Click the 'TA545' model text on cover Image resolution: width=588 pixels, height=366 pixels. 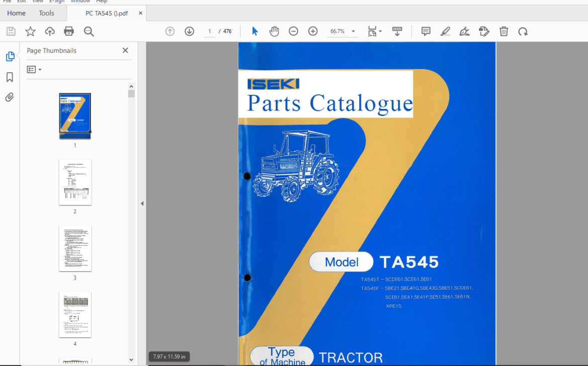409,262
